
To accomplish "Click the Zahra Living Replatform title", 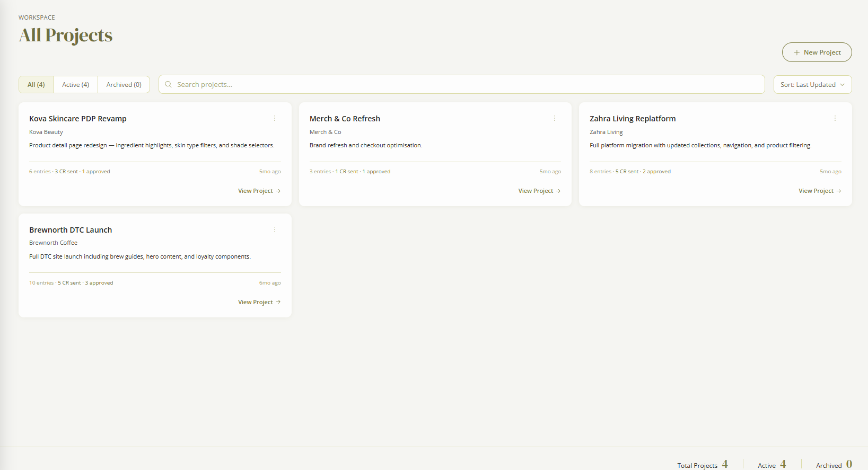I will tap(633, 119).
